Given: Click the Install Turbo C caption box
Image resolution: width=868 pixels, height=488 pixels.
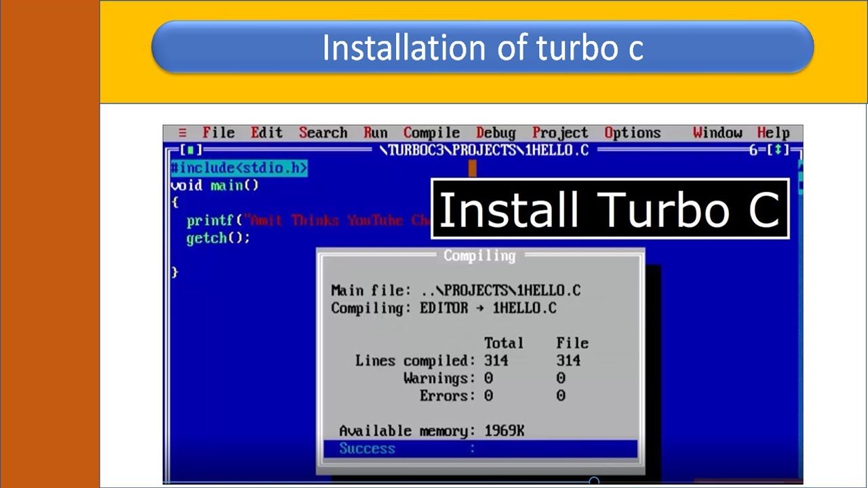Looking at the screenshot, I should tap(610, 209).
